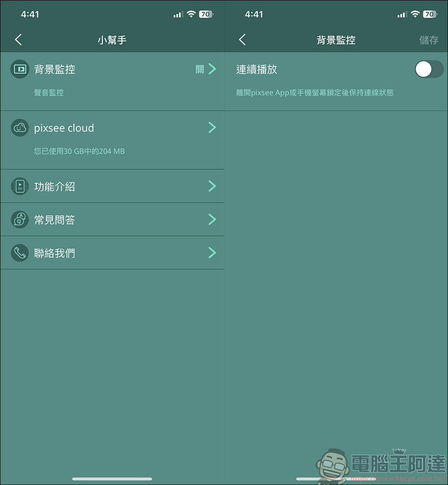Tap the 聯絡我們 telephone icon
Screen dimensions: 448x485
(20, 253)
